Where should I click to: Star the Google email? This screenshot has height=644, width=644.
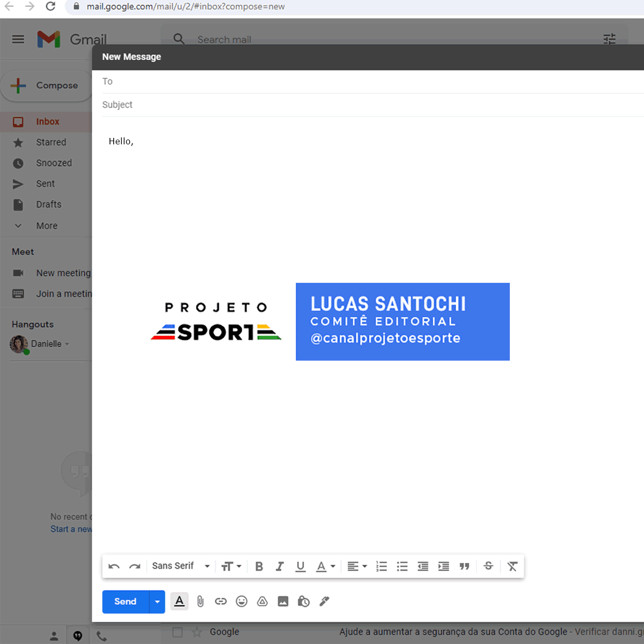click(197, 632)
